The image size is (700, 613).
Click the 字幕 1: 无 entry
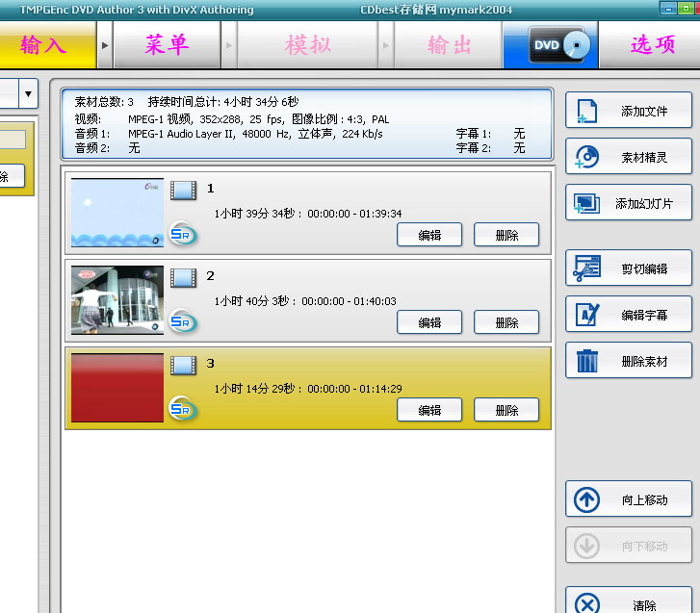491,134
